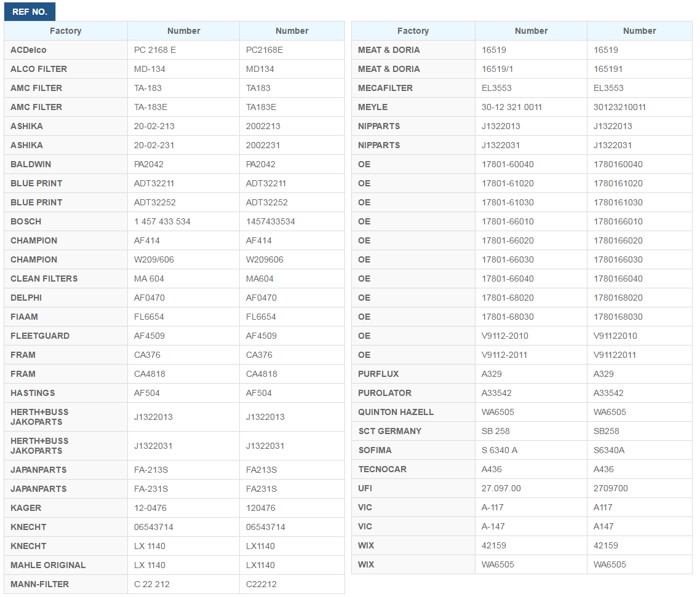Click OE number 17801-60040
Screen dimensions: 700x597
(x=507, y=164)
